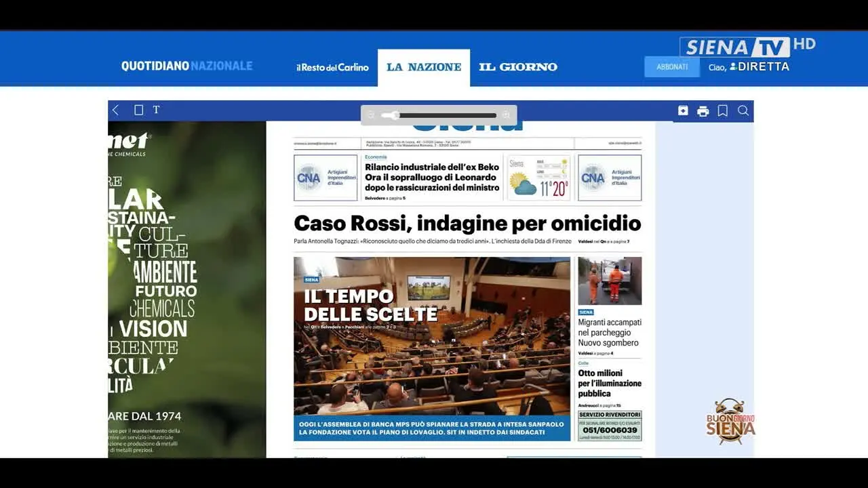Image resolution: width=868 pixels, height=488 pixels.
Task: Click the 'Oggi l'assemblea di Banca MPS' caption
Action: click(x=432, y=428)
